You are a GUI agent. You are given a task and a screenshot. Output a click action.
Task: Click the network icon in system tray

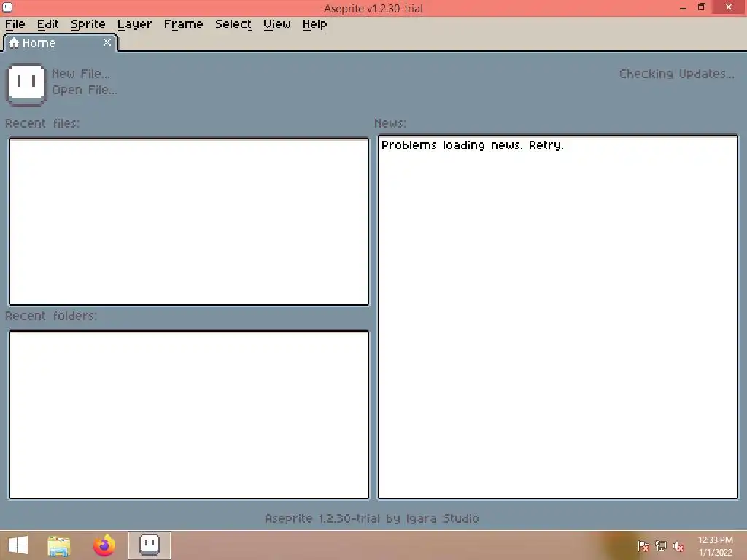[x=661, y=546]
